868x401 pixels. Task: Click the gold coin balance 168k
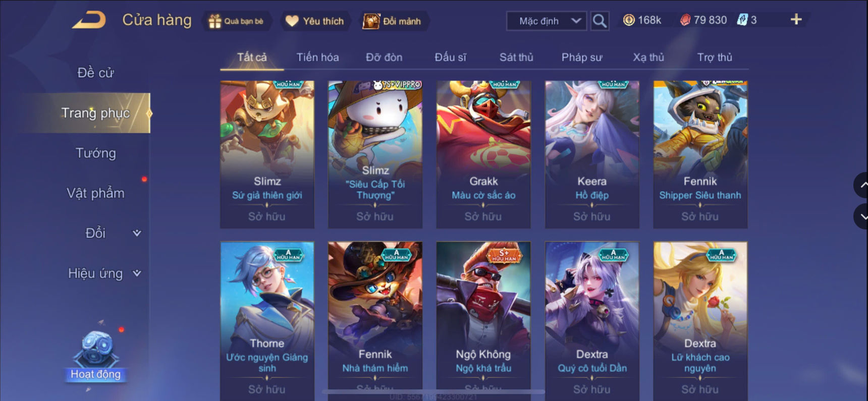click(642, 20)
